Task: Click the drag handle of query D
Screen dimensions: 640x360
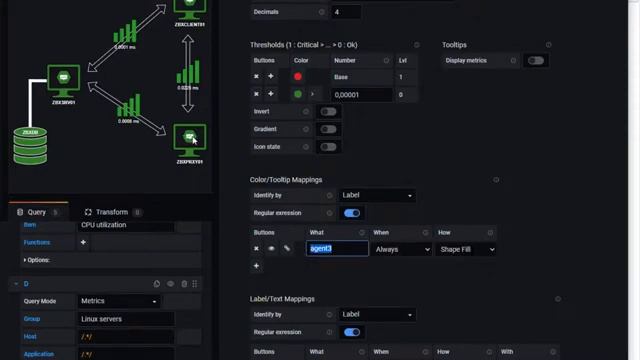Action: 195,284
